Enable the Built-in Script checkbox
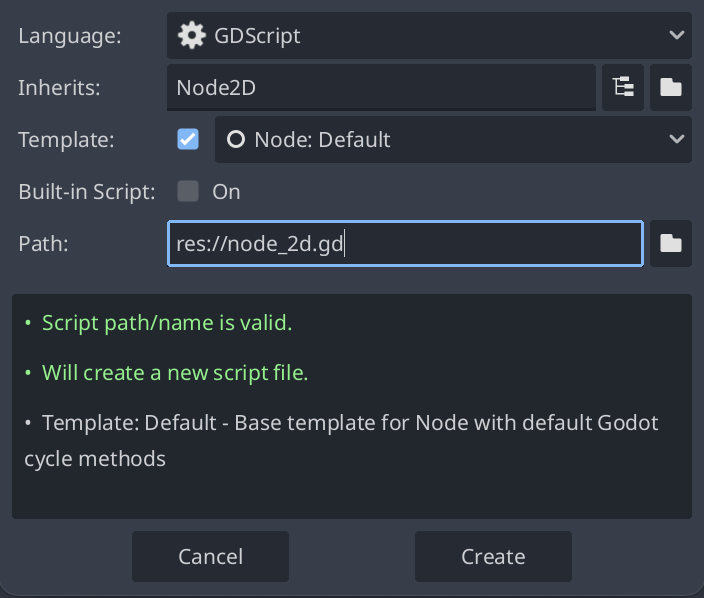 [x=188, y=191]
